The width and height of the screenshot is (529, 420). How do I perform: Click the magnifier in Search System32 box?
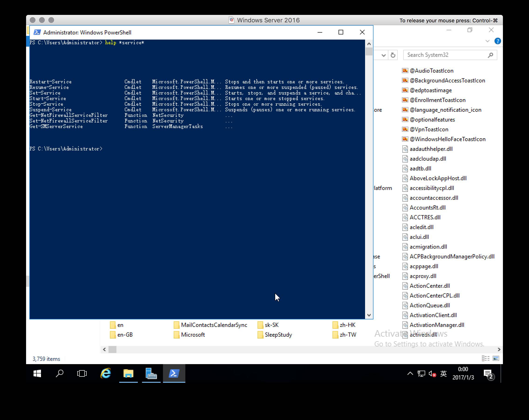pos(490,55)
